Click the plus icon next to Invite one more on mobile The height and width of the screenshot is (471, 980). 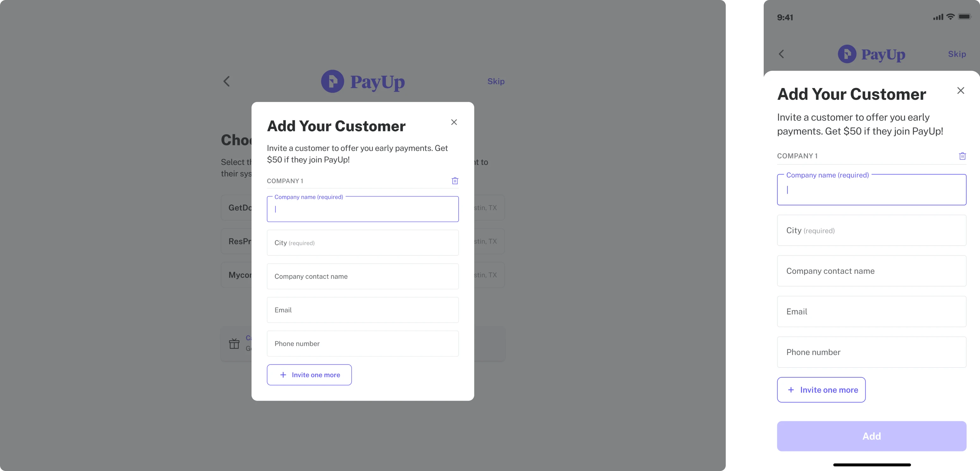click(791, 390)
